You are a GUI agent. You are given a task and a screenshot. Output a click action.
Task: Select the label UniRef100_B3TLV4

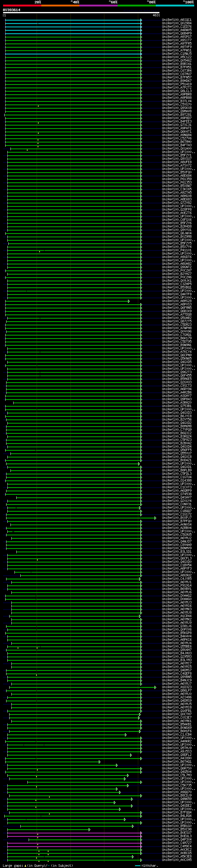pyautogui.click(x=176, y=101)
